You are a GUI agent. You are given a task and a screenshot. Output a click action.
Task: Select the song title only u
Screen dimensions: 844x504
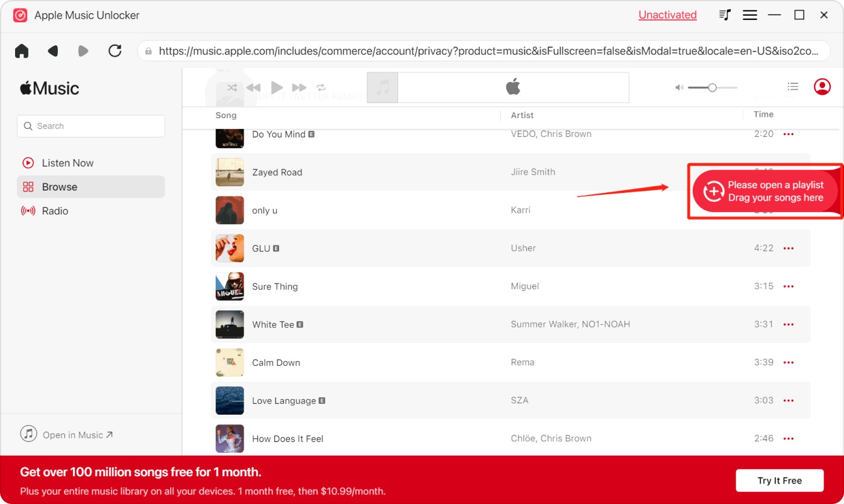pyautogui.click(x=265, y=210)
